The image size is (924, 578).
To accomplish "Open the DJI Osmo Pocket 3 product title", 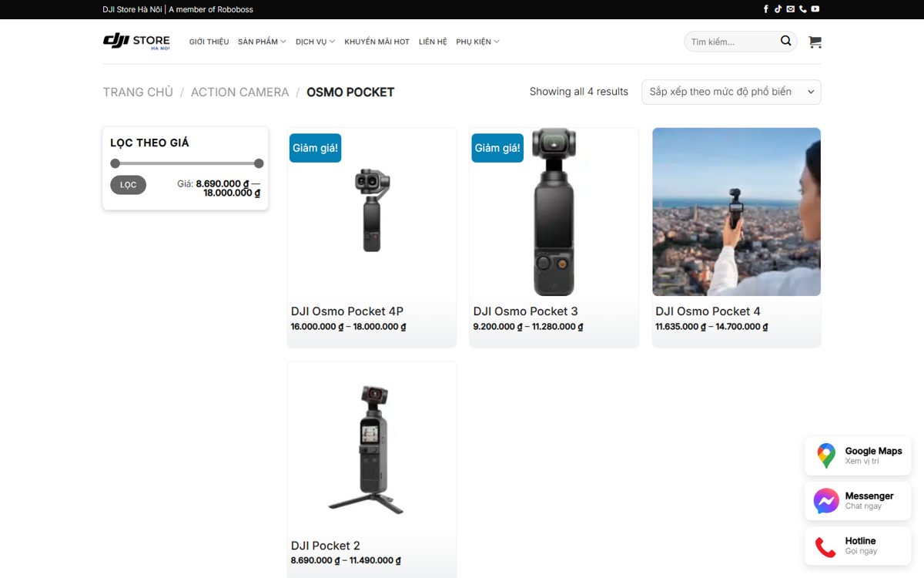I will coord(526,311).
